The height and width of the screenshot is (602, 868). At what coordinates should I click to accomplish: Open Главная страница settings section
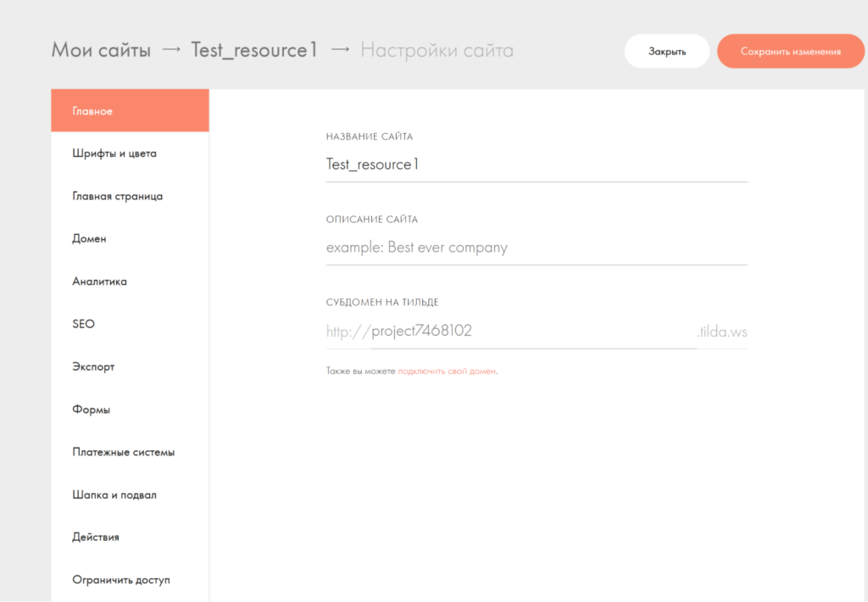coord(118,196)
